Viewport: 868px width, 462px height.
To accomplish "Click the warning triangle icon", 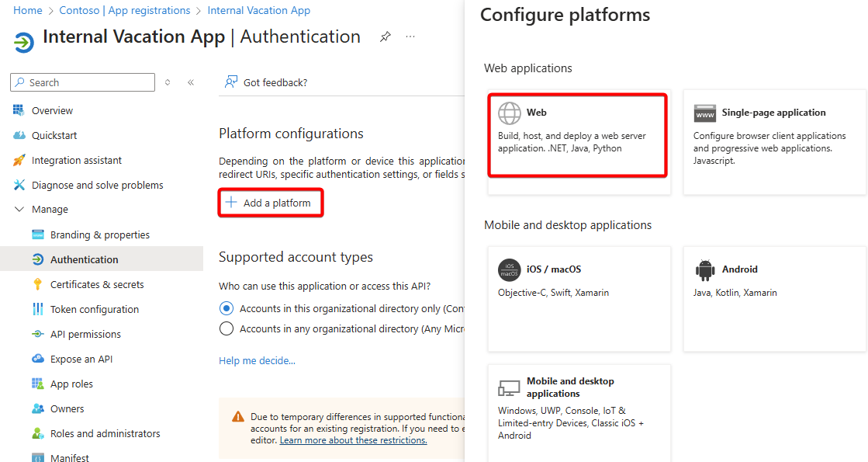I will click(238, 416).
